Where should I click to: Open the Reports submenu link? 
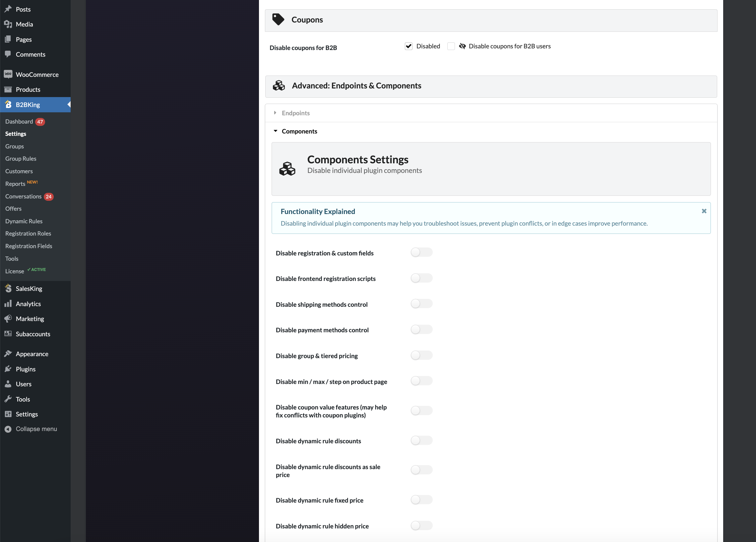click(15, 184)
